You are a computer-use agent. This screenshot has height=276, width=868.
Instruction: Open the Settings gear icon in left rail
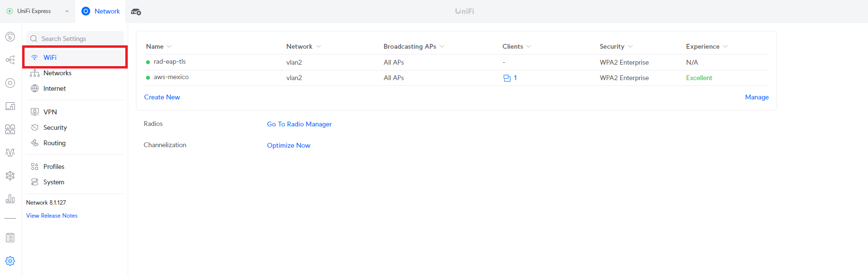point(10,261)
